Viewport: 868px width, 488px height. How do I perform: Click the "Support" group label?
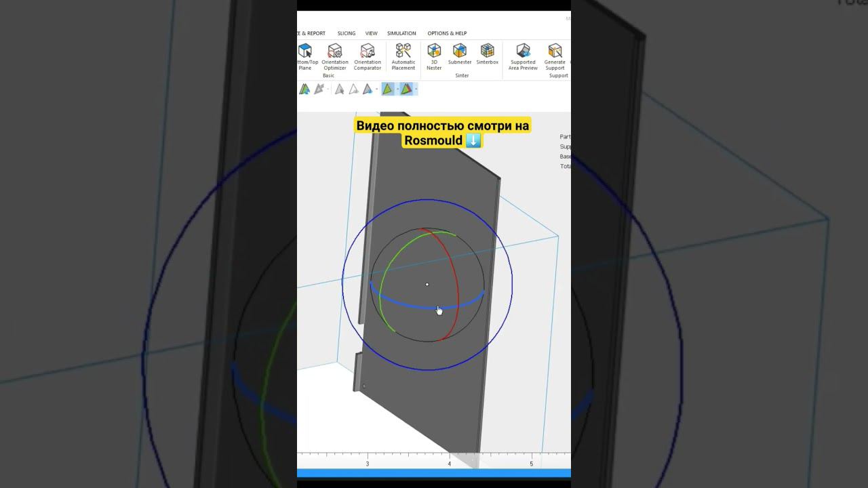click(559, 76)
